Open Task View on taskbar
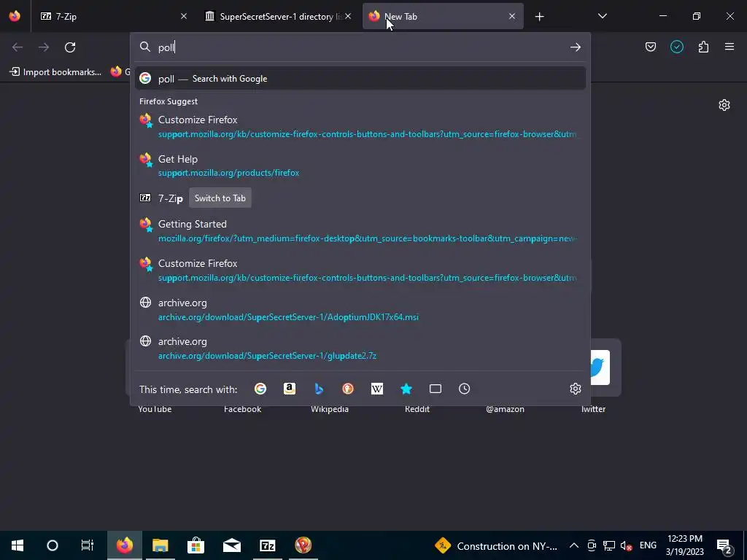The width and height of the screenshot is (747, 560). 88,545
